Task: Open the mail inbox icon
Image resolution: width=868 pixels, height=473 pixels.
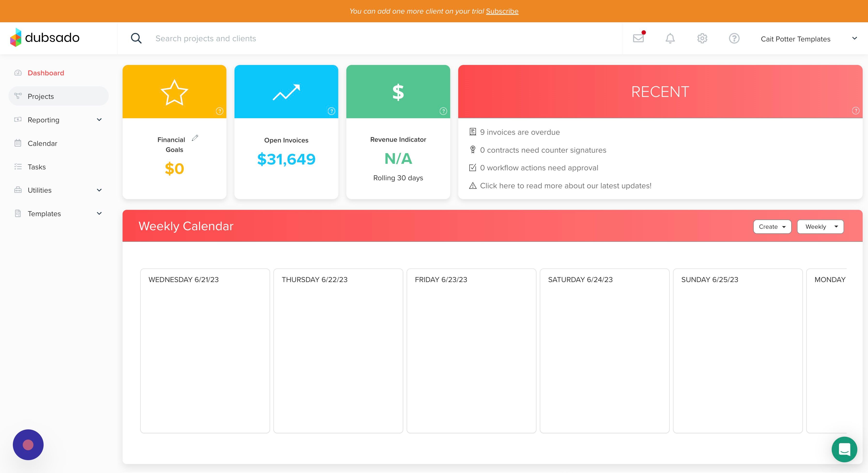Action: point(638,38)
